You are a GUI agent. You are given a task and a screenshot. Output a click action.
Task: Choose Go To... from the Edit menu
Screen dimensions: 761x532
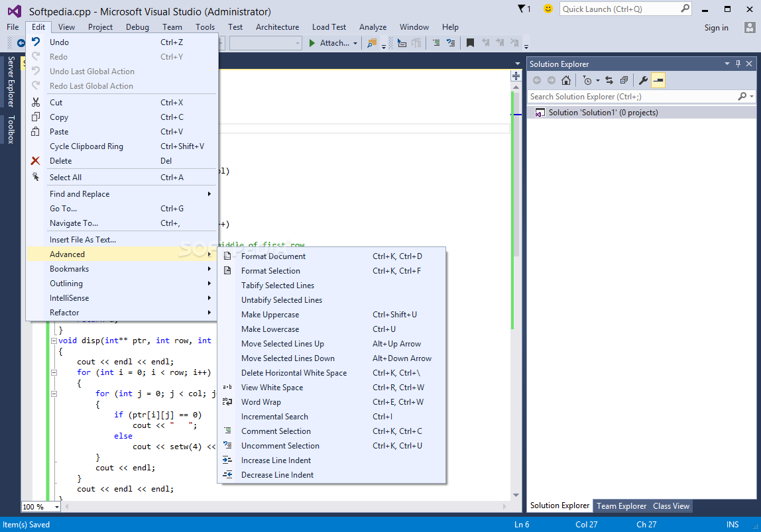122,209
